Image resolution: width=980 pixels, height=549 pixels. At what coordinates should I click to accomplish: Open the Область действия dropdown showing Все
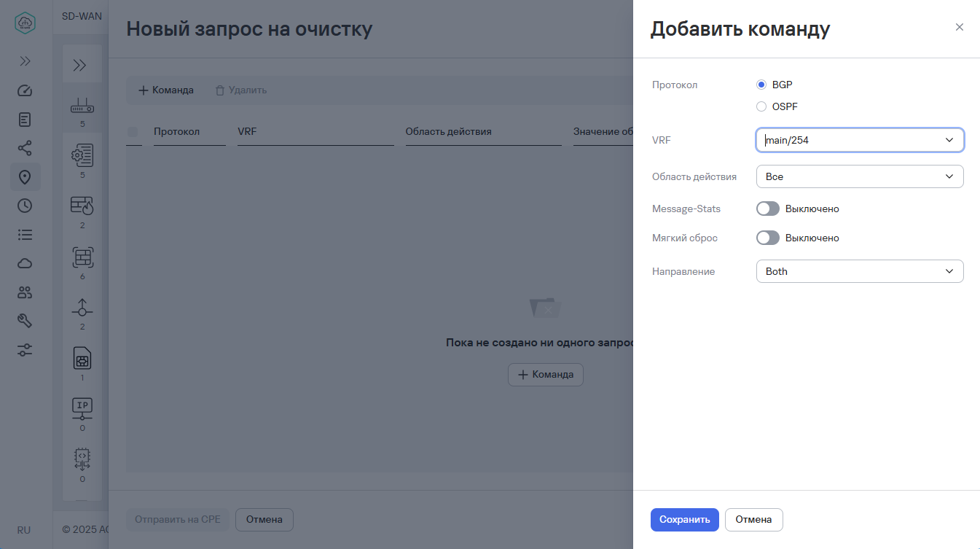(x=860, y=176)
